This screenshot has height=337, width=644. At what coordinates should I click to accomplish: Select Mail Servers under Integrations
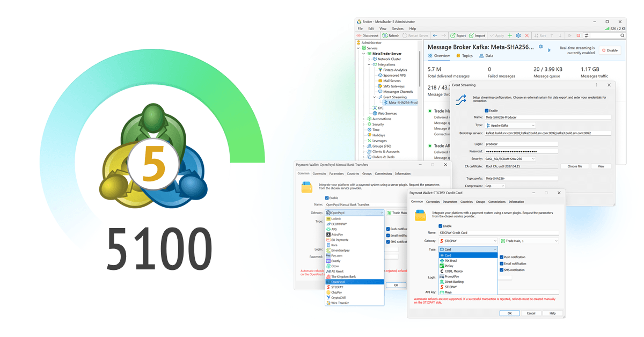[392, 81]
